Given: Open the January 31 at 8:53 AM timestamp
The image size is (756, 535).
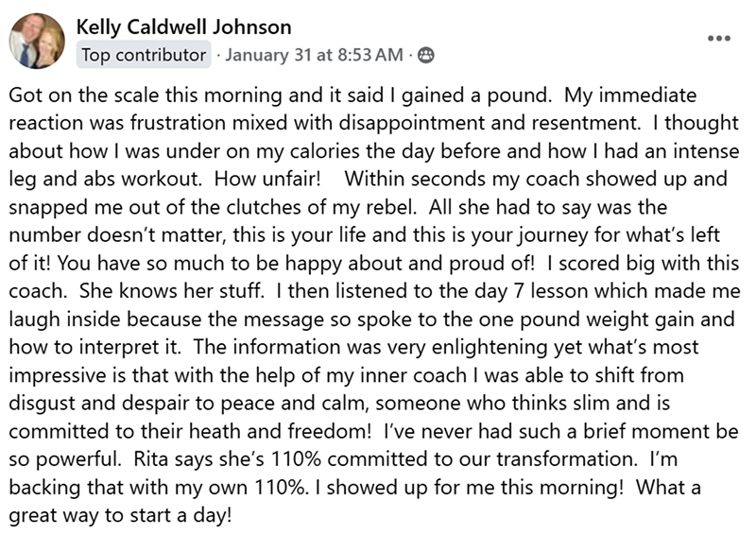Looking at the screenshot, I should pos(314,55).
